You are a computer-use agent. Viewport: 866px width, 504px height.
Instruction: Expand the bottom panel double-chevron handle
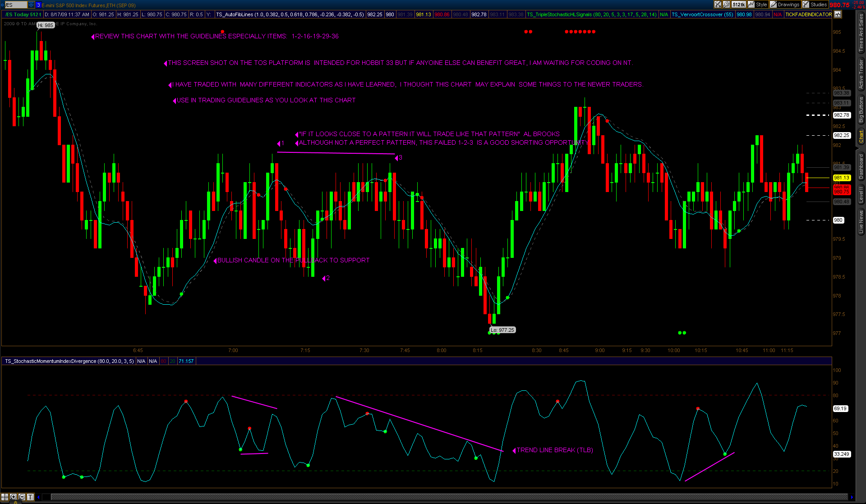(15, 502)
